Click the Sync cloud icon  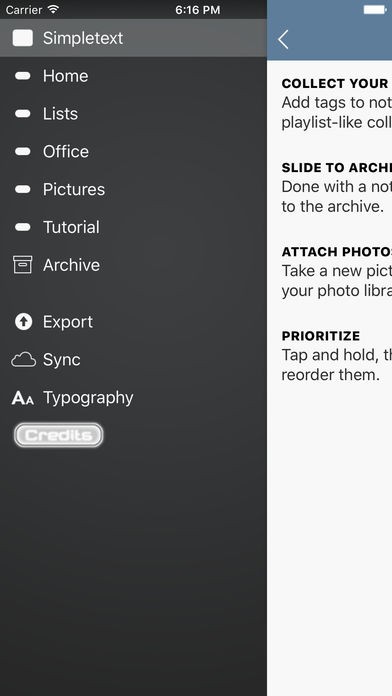click(23, 360)
